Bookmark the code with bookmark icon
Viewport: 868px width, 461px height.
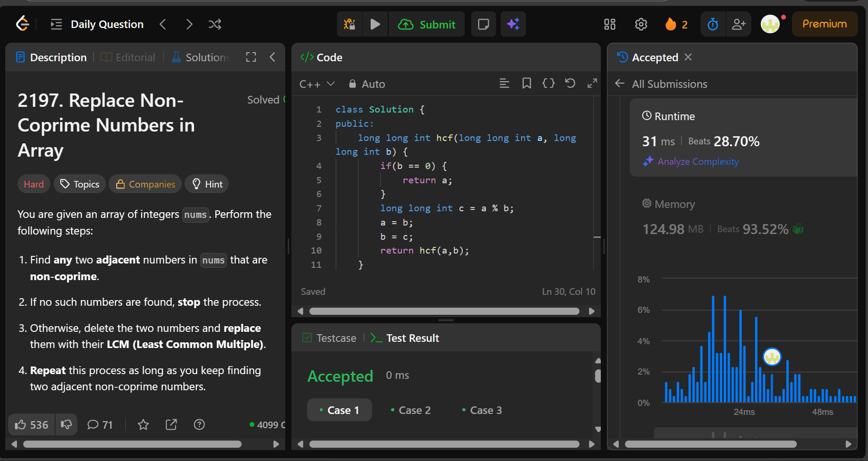tap(526, 84)
